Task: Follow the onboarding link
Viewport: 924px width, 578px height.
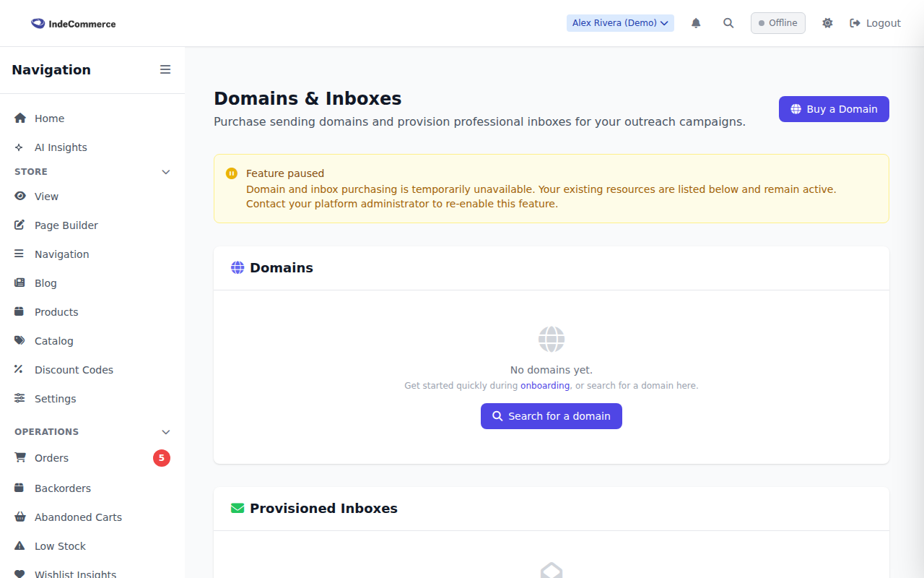Action: point(545,386)
